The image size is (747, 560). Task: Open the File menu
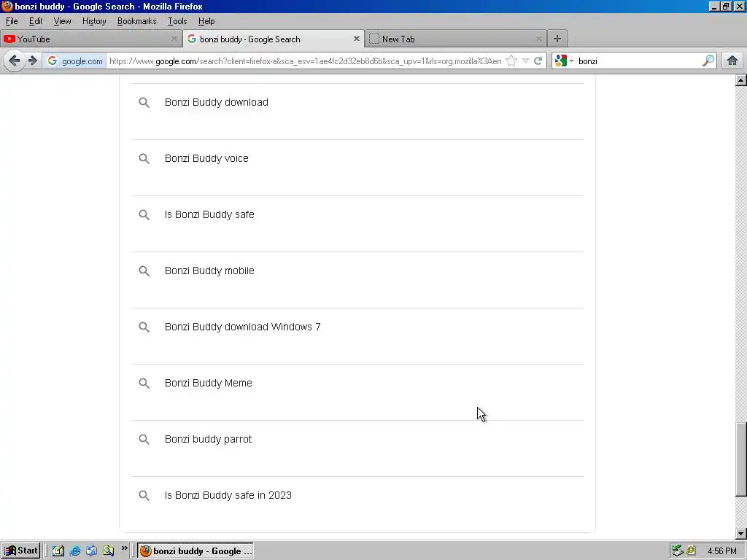[12, 21]
